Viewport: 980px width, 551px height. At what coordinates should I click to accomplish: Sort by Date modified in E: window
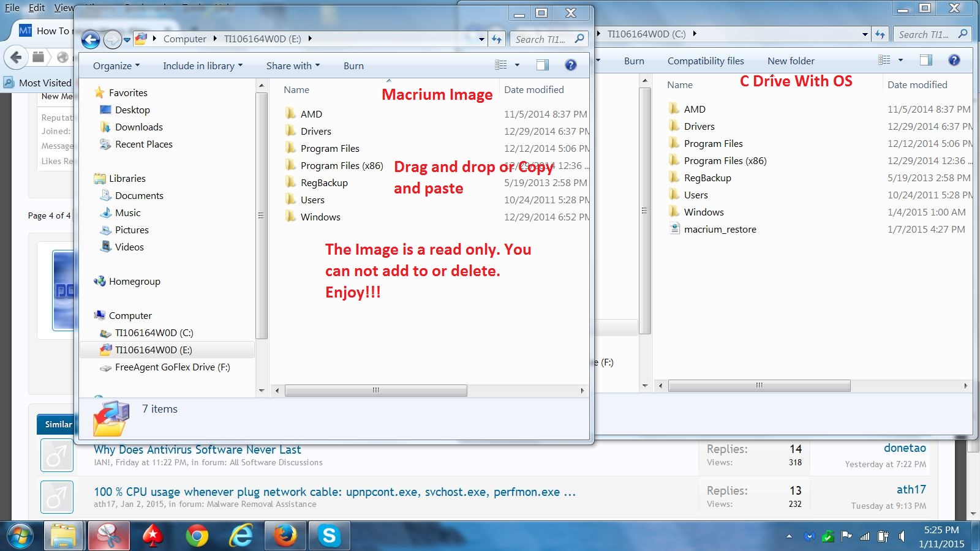coord(534,89)
